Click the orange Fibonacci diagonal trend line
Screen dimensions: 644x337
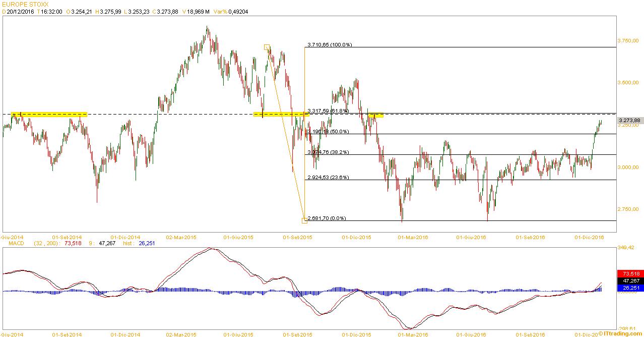(x=285, y=134)
